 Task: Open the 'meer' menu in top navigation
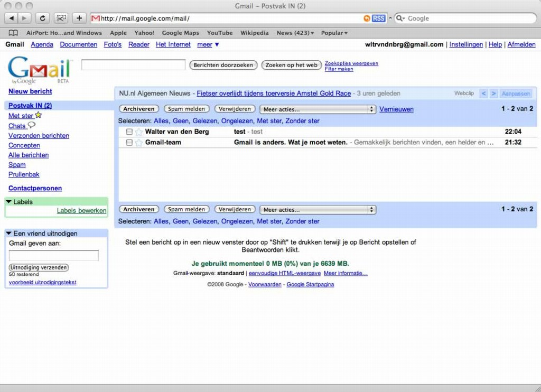(208, 44)
